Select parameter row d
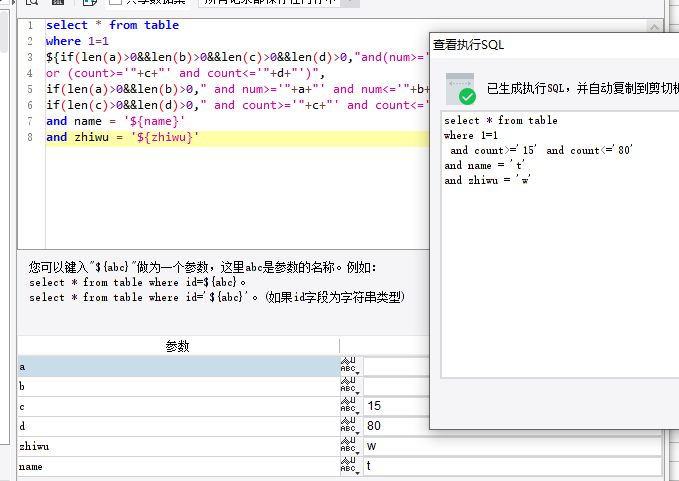679x481 pixels. pyautogui.click(x=179, y=426)
